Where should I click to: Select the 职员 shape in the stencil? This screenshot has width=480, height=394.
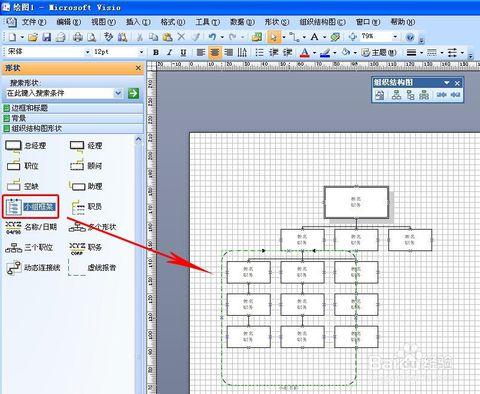86,207
